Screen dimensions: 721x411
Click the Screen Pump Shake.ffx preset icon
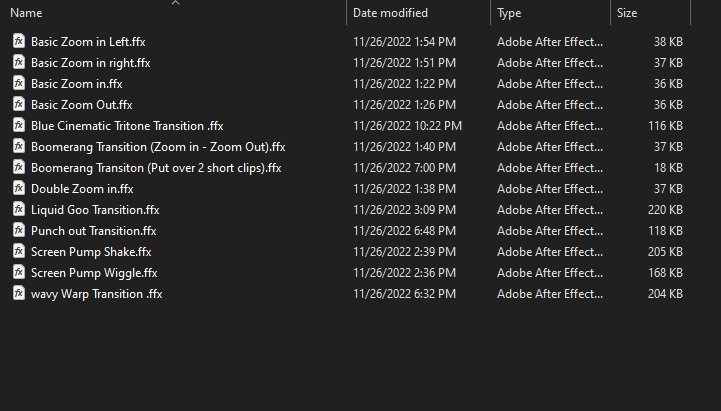(19, 251)
